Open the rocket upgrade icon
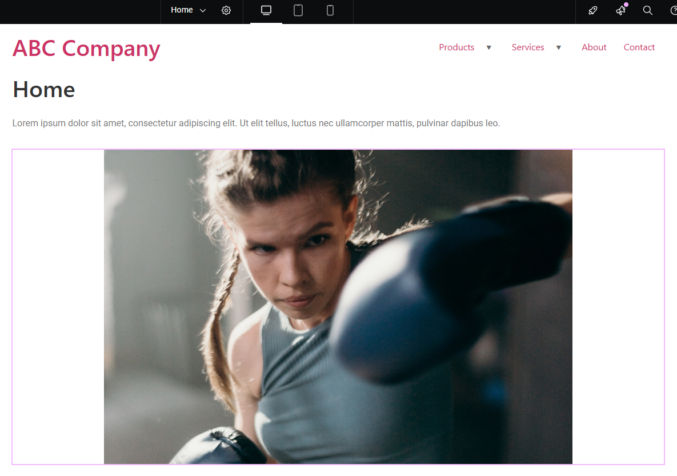 593,10
